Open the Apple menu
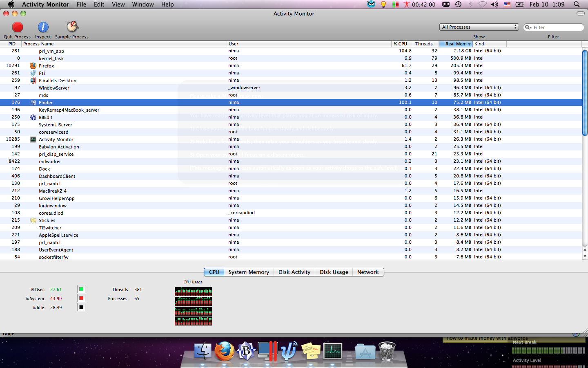The width and height of the screenshot is (588, 368). (11, 4)
